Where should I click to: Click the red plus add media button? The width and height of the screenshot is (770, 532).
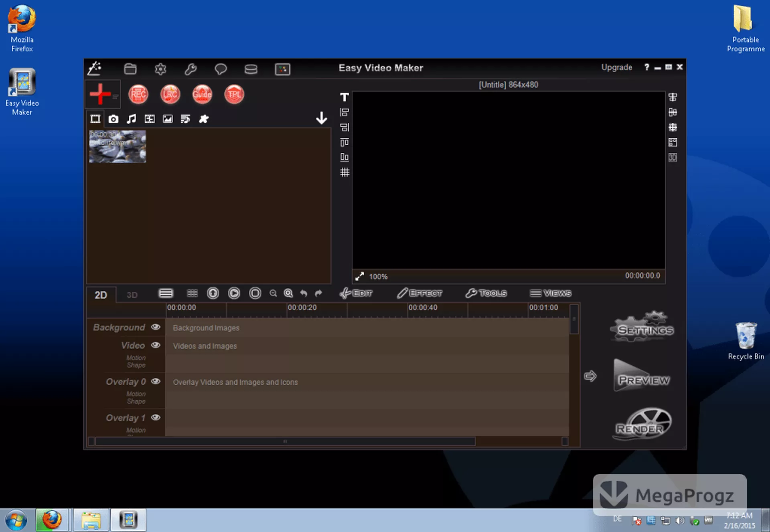(100, 94)
